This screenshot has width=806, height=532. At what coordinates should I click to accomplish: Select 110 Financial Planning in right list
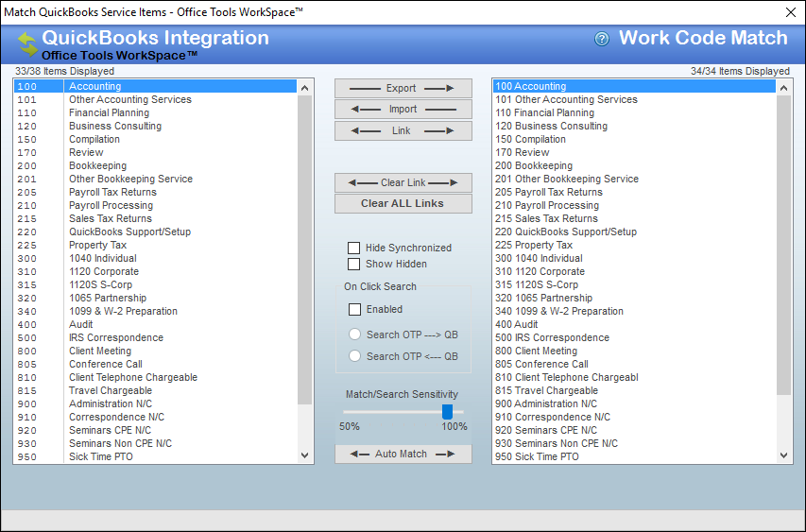(634, 113)
